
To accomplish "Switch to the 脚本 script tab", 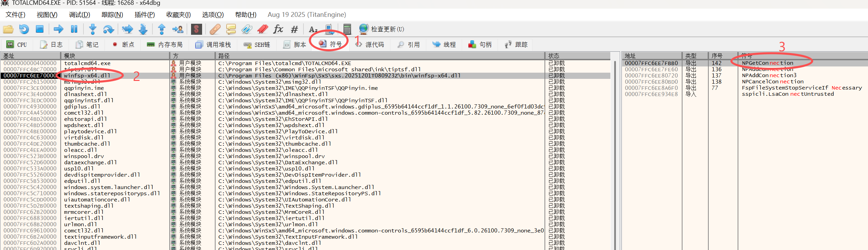I will click(x=295, y=44).
